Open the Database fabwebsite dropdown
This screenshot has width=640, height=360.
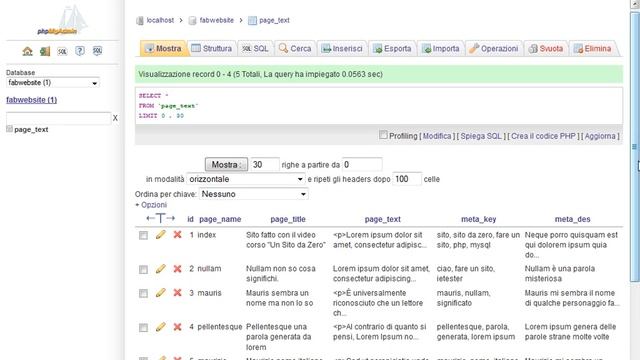pos(53,83)
